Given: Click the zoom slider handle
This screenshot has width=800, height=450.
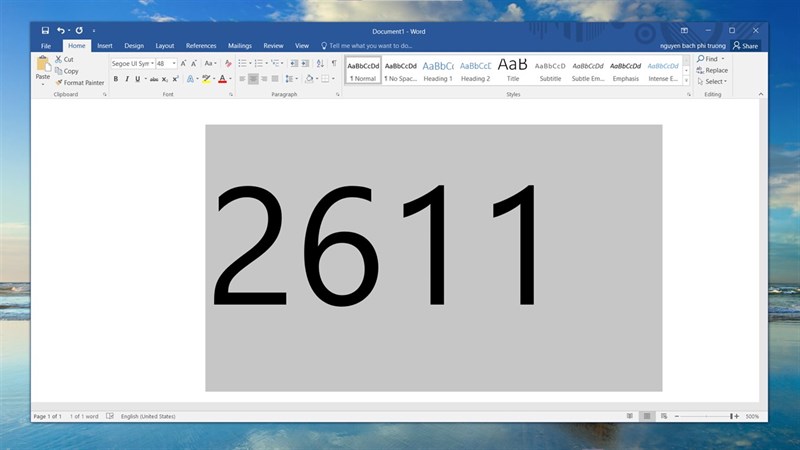Looking at the screenshot, I should pyautogui.click(x=731, y=416).
